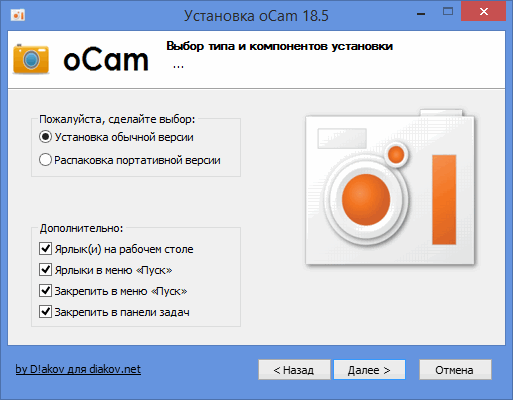Click the oCam title bar app icon
This screenshot has width=513, height=400.
tap(18, 15)
